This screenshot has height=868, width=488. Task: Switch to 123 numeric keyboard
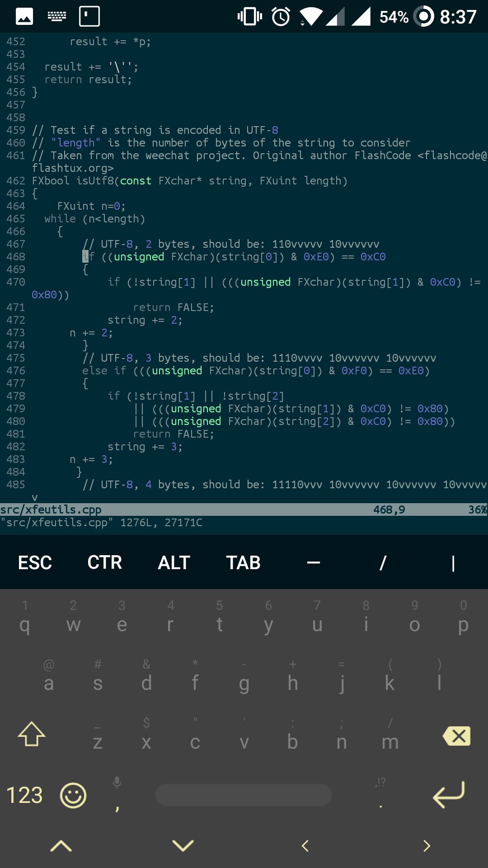tap(24, 795)
